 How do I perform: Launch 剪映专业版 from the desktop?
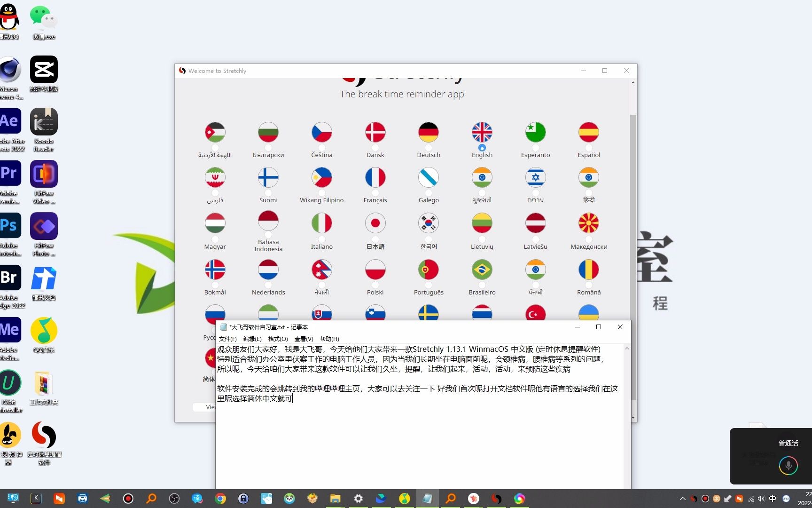pos(44,71)
